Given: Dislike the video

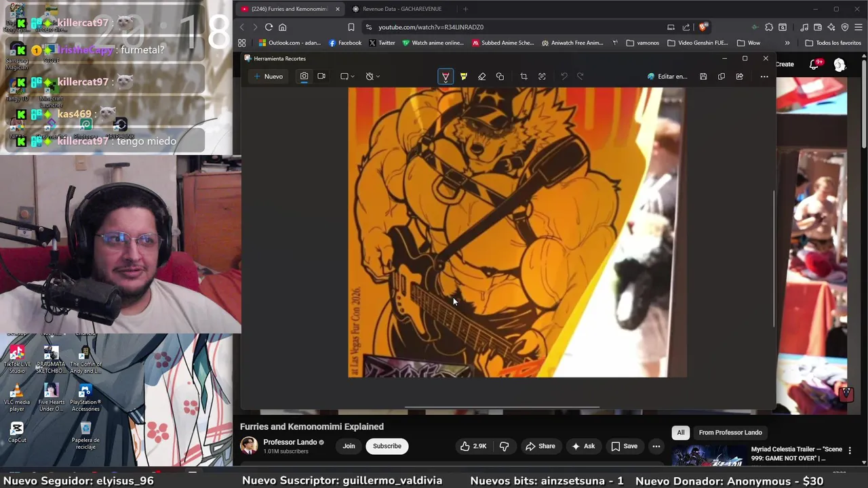Looking at the screenshot, I should pyautogui.click(x=504, y=446).
